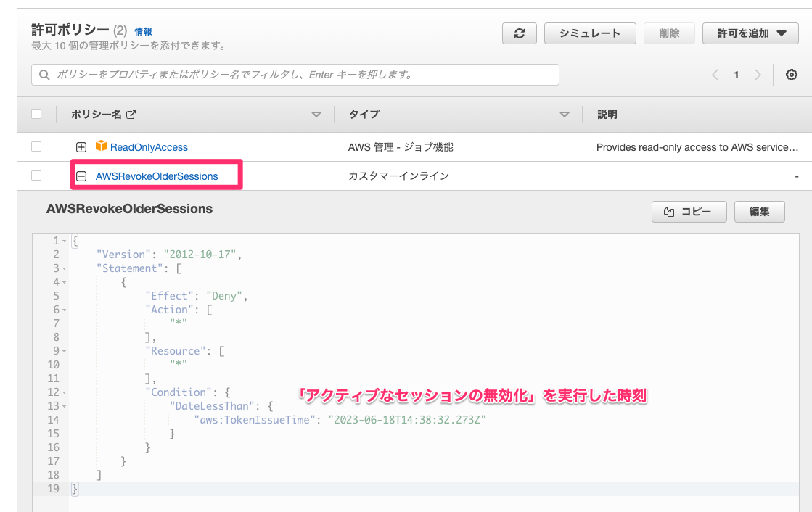Go to next page with the right chevron
Viewport: 812px width, 512px height.
[x=758, y=74]
